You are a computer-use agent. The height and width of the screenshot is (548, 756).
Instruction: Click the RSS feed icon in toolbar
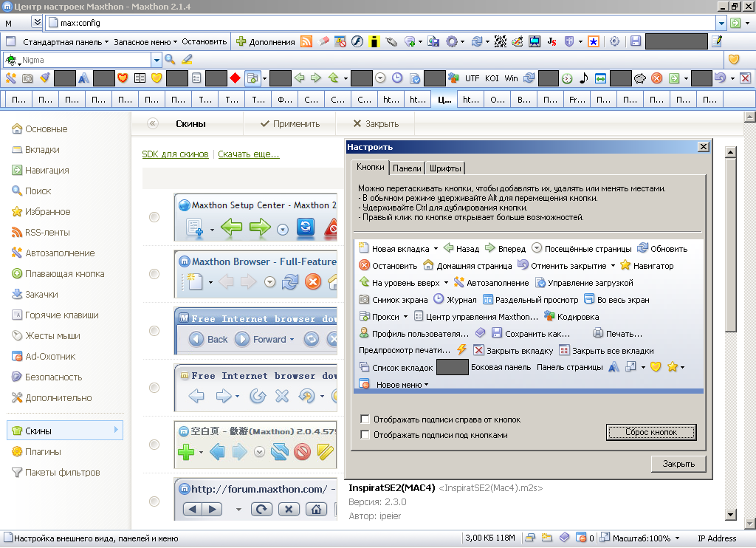pyautogui.click(x=306, y=41)
